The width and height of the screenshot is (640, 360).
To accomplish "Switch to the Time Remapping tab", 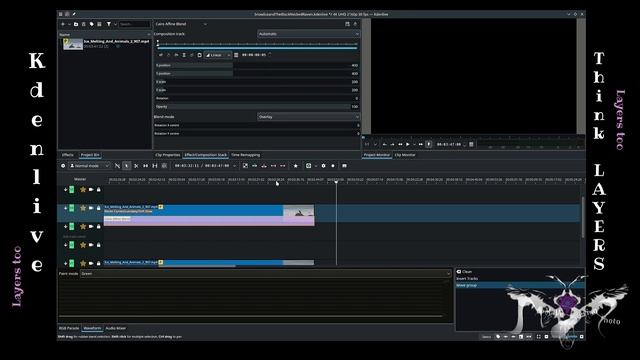I will click(245, 155).
